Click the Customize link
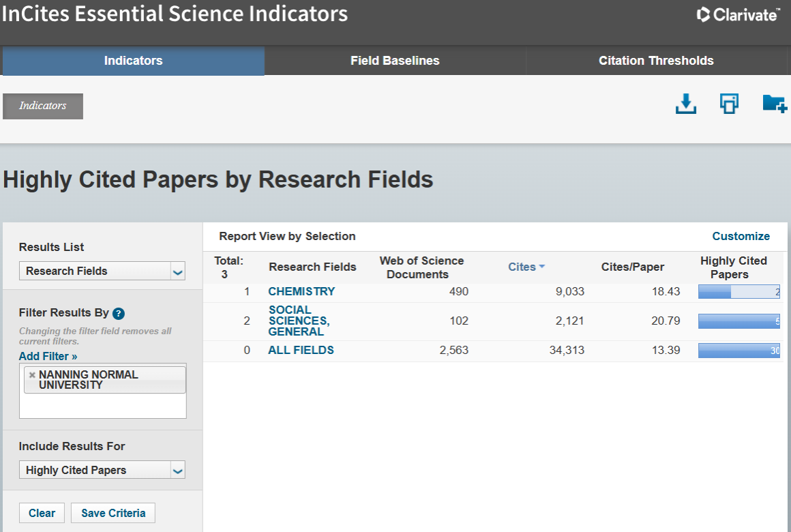Viewport: 791px width, 532px height. (741, 237)
